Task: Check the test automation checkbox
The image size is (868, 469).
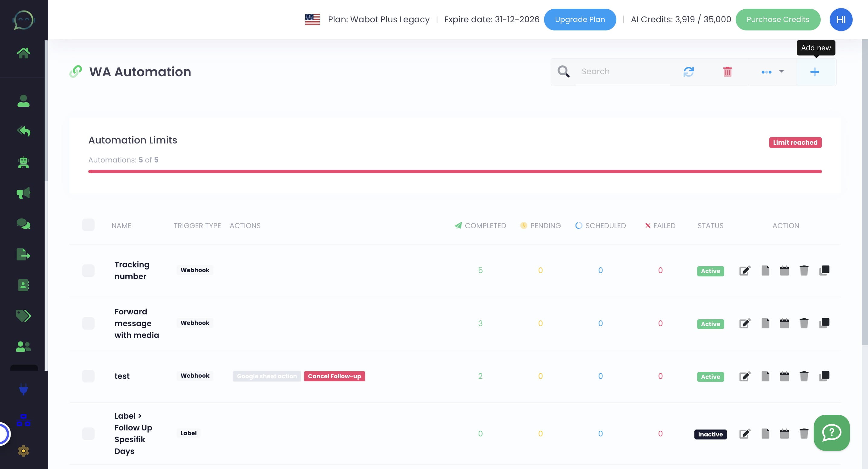Action: [88, 376]
